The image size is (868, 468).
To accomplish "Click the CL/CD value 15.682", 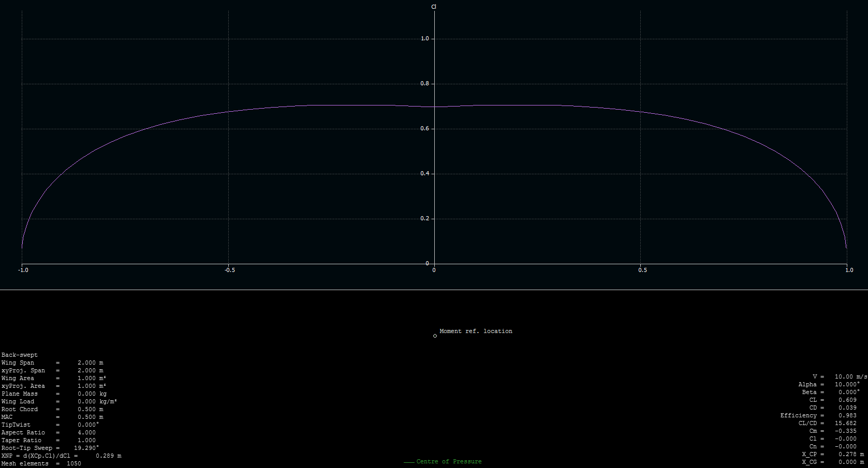I will click(845, 423).
